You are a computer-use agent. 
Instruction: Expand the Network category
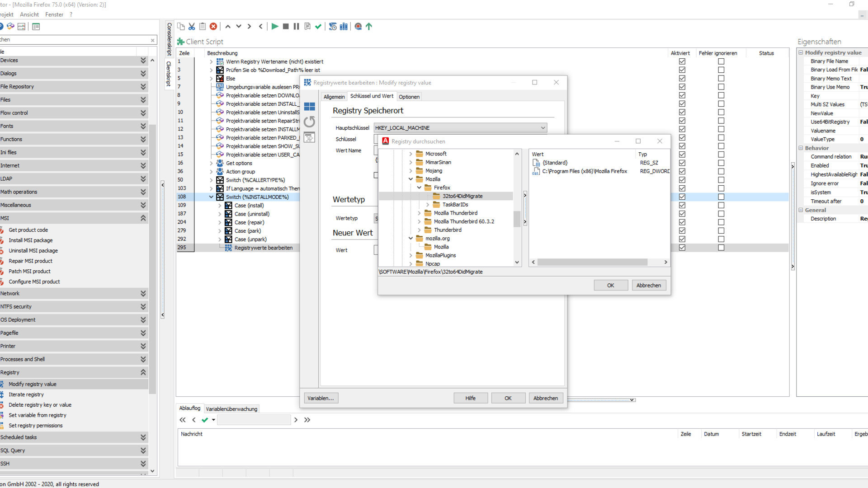[143, 294]
